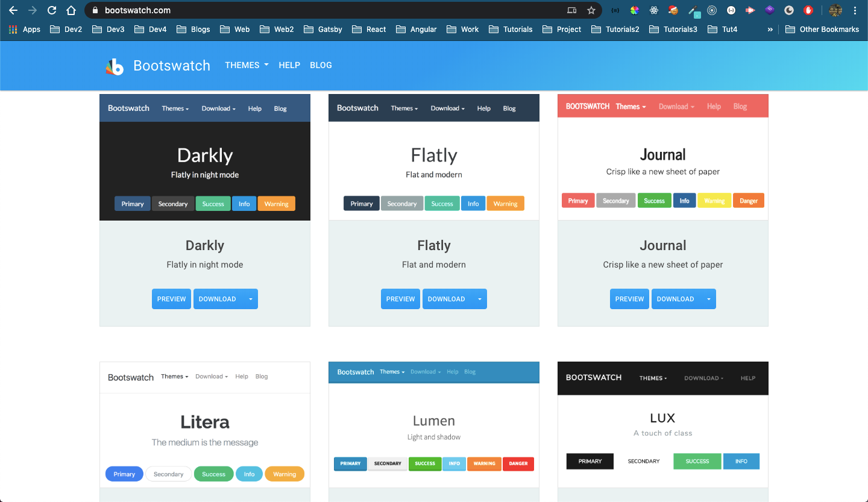Expand the Themes dropdown in navbar
The height and width of the screenshot is (502, 868).
click(247, 65)
